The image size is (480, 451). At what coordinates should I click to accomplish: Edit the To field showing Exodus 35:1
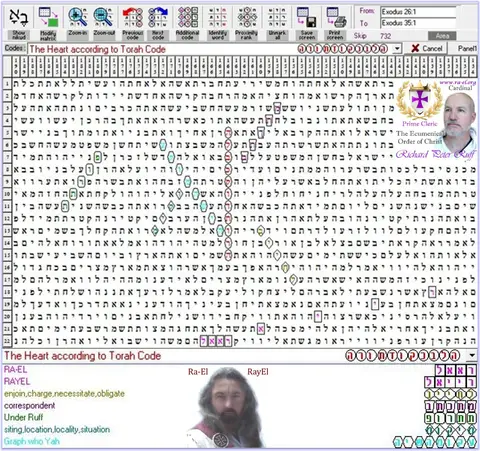coord(418,23)
